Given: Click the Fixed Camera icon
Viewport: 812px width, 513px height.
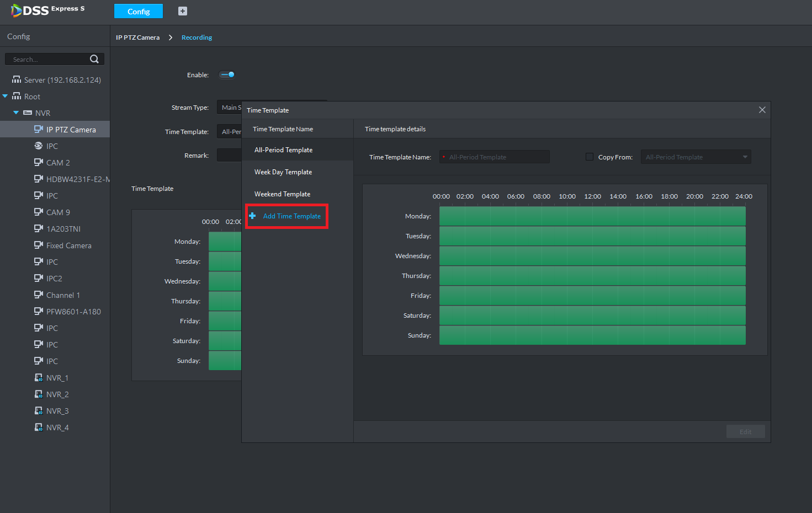Looking at the screenshot, I should [x=39, y=245].
